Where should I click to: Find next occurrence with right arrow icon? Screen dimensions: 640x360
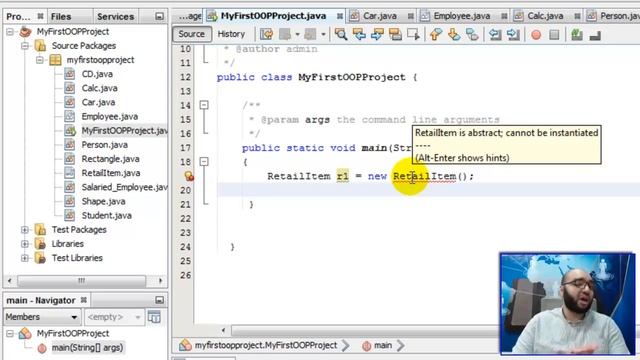tap(377, 34)
